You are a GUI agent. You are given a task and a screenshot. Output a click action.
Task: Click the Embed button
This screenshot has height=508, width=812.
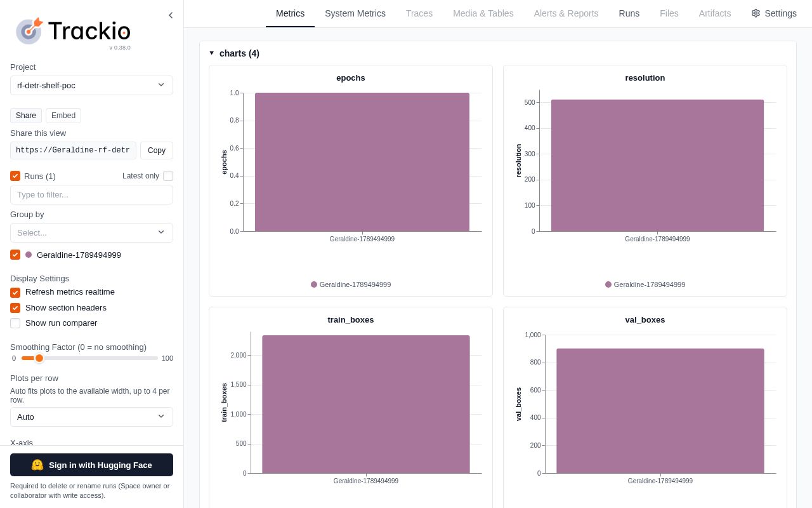pos(63,116)
